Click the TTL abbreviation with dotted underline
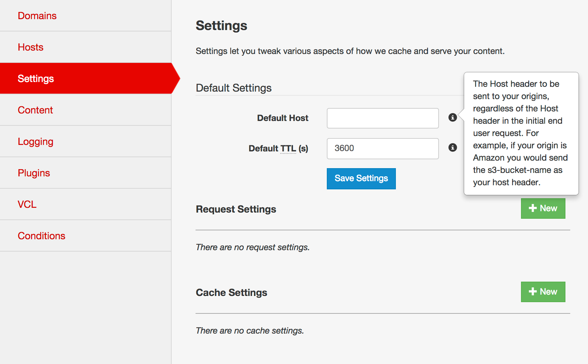Viewport: 588px width, 364px height. click(288, 148)
